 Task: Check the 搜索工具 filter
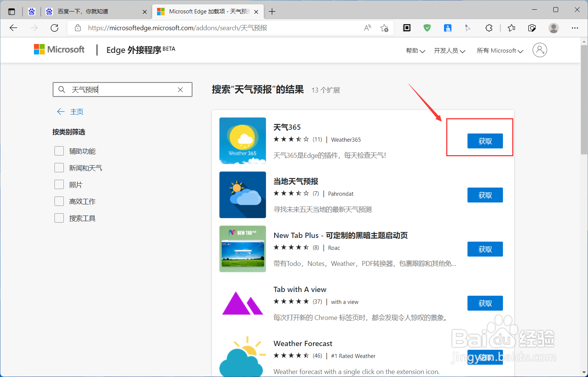[x=59, y=218]
